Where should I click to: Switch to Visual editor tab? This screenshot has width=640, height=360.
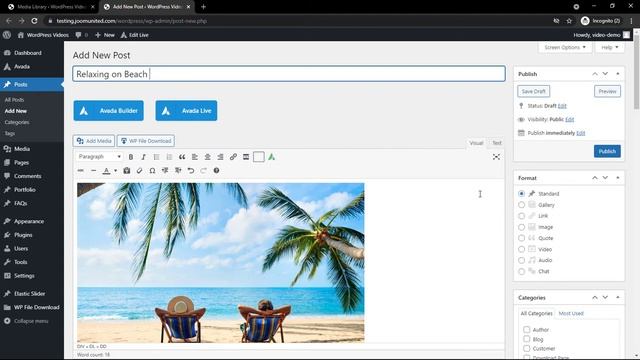coord(476,143)
